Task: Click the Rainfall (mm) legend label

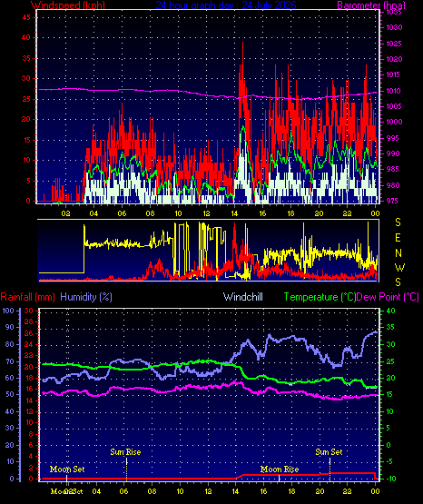Action: [x=27, y=297]
